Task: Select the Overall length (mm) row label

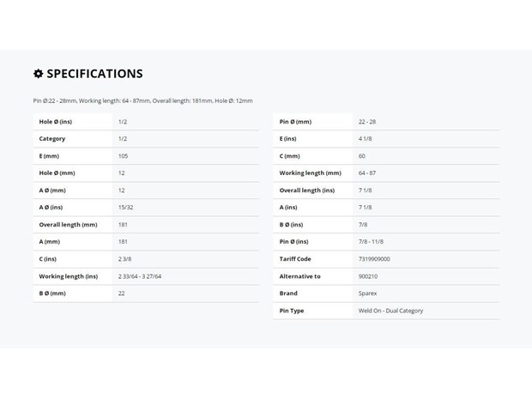Action: point(68,225)
